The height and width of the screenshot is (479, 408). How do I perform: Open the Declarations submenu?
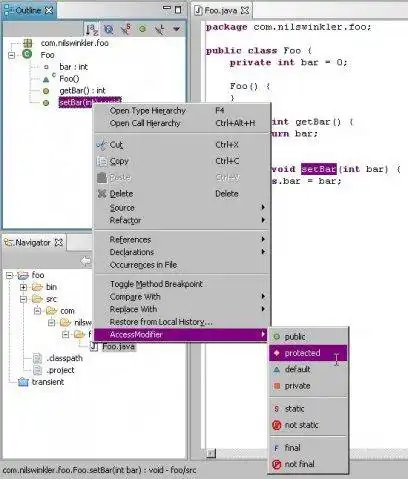pos(181,252)
